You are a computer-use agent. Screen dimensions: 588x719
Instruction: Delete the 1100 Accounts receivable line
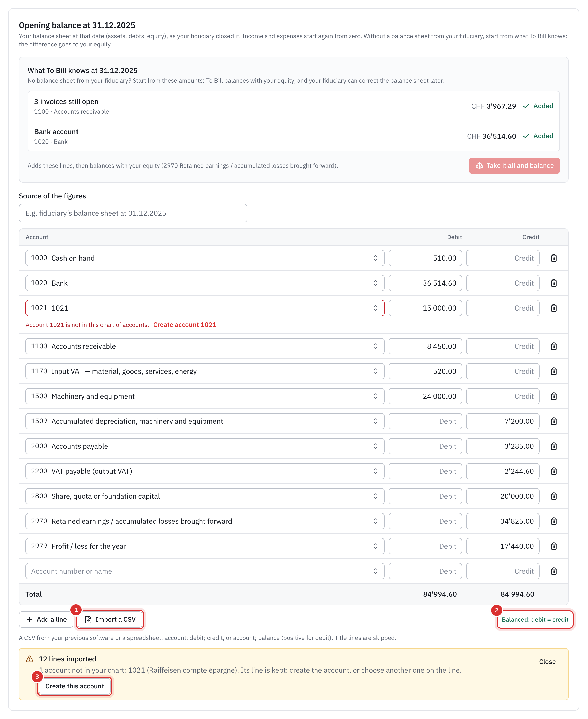point(554,346)
